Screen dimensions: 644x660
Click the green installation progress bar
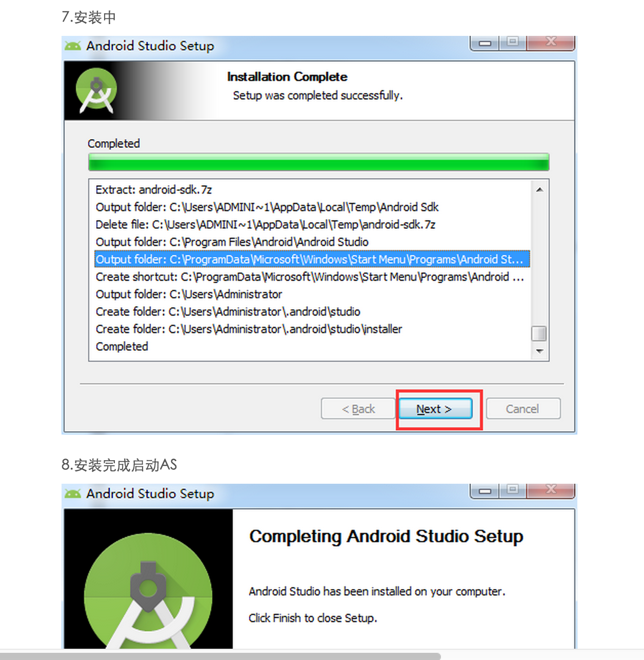(x=318, y=162)
